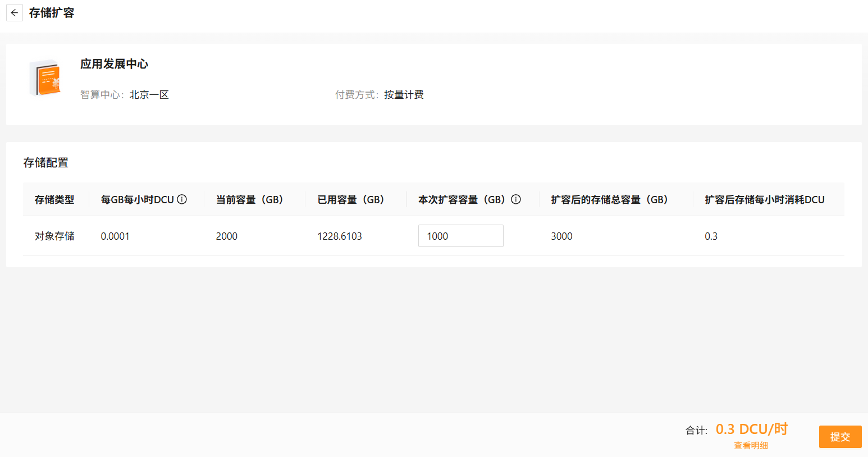Click the 扩容后存储每小时消耗DCU column header
The height and width of the screenshot is (457, 868).
pos(765,199)
